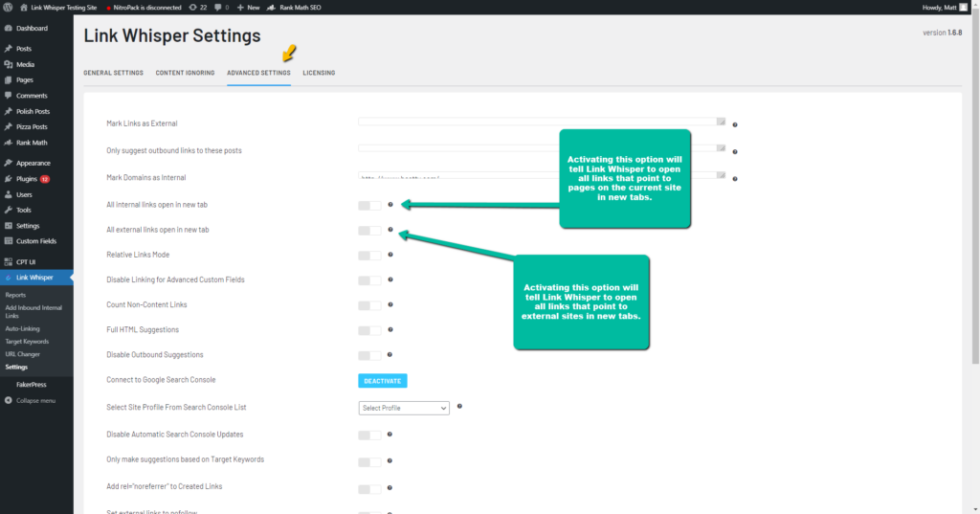Open the New content menu in admin bar
Image resolution: width=980 pixels, height=514 pixels.
click(248, 8)
